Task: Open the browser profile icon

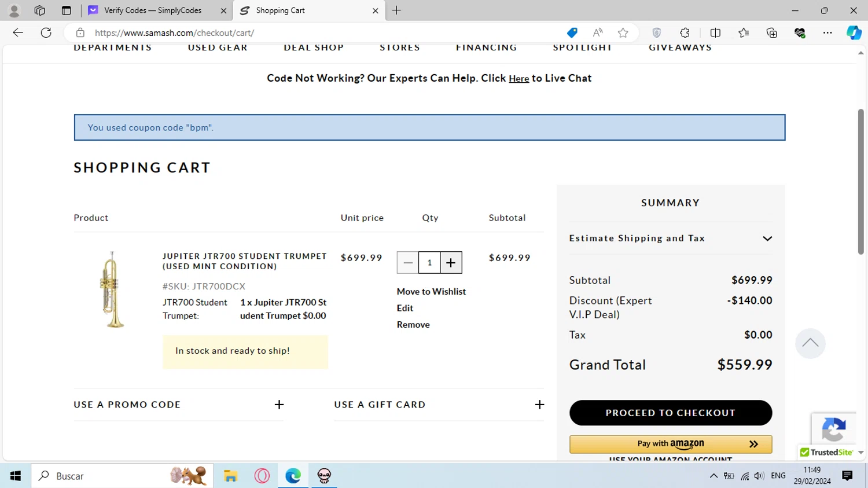Action: [14, 10]
